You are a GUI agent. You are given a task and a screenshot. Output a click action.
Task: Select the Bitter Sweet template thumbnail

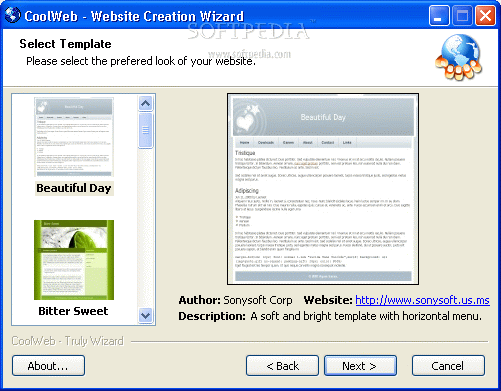tap(74, 260)
